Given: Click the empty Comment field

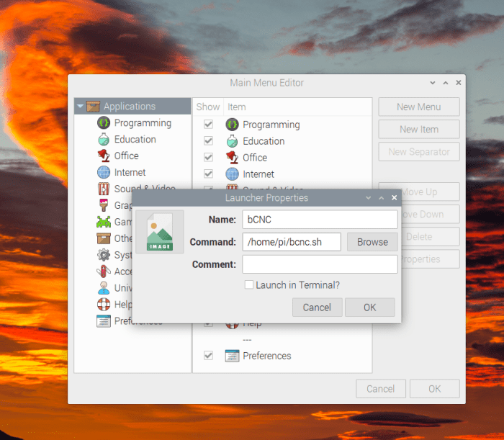Looking at the screenshot, I should point(319,264).
